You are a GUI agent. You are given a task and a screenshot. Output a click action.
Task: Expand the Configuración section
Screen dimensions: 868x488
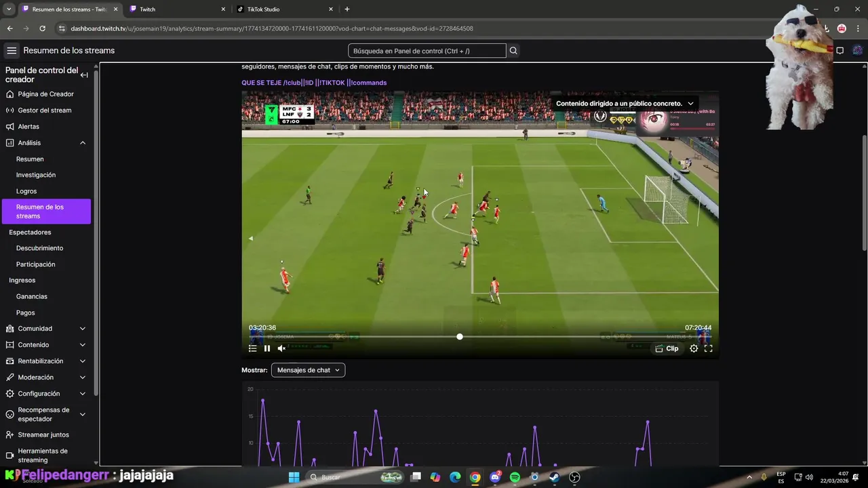click(x=83, y=394)
